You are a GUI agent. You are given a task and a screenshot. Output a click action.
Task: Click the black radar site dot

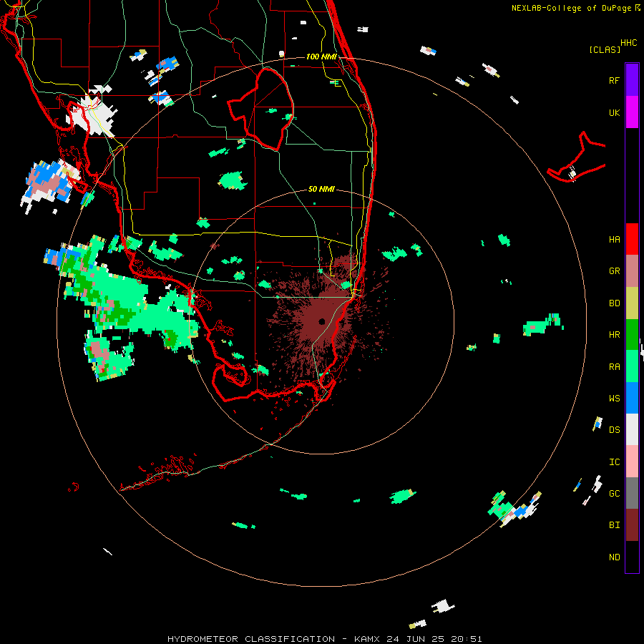pyautogui.click(x=321, y=321)
